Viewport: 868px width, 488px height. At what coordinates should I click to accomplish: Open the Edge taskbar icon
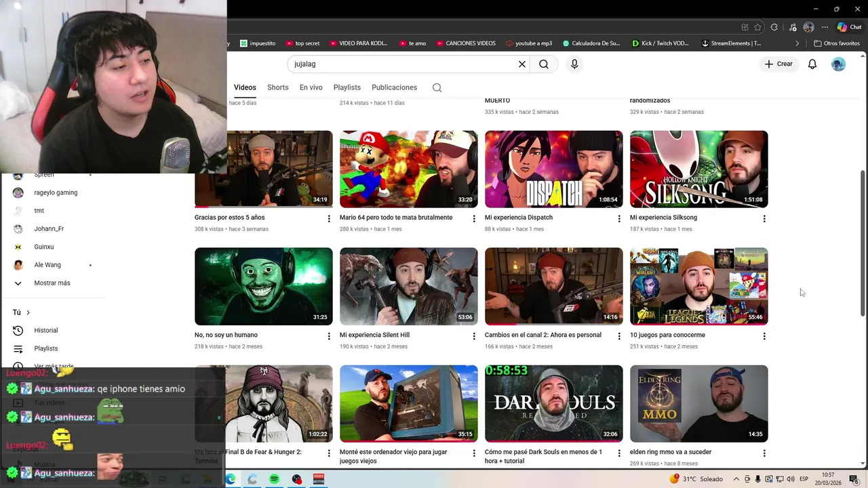pos(230,479)
